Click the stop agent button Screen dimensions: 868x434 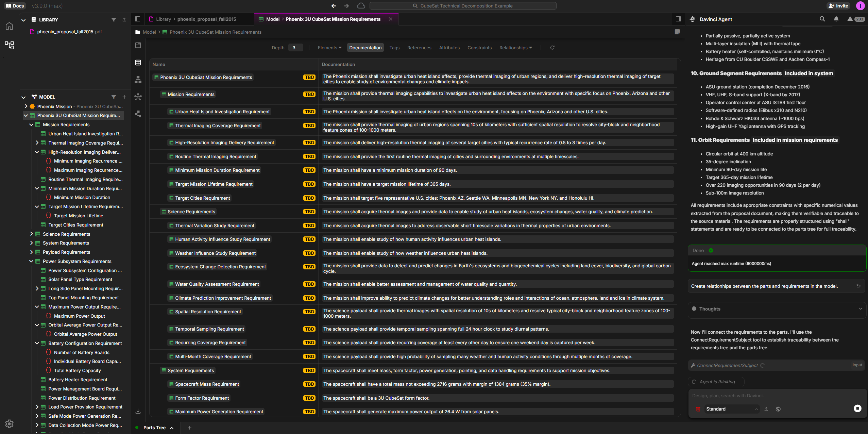pos(857,408)
